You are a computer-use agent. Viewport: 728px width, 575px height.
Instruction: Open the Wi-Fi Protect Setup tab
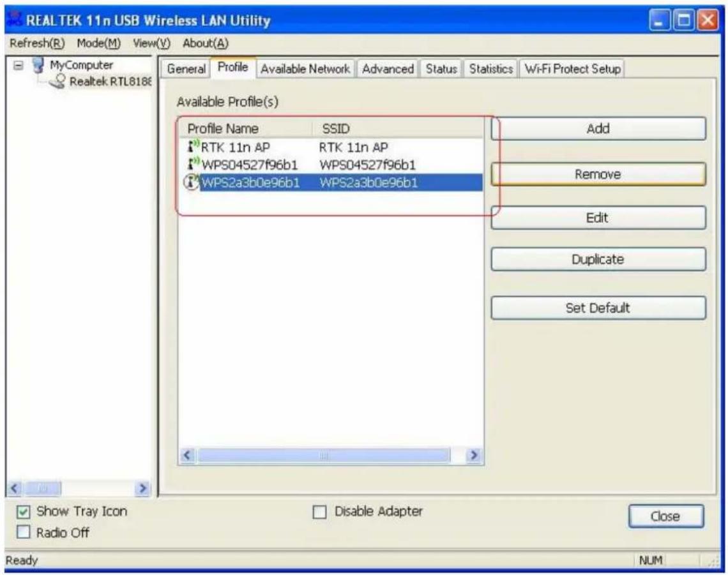pyautogui.click(x=572, y=69)
